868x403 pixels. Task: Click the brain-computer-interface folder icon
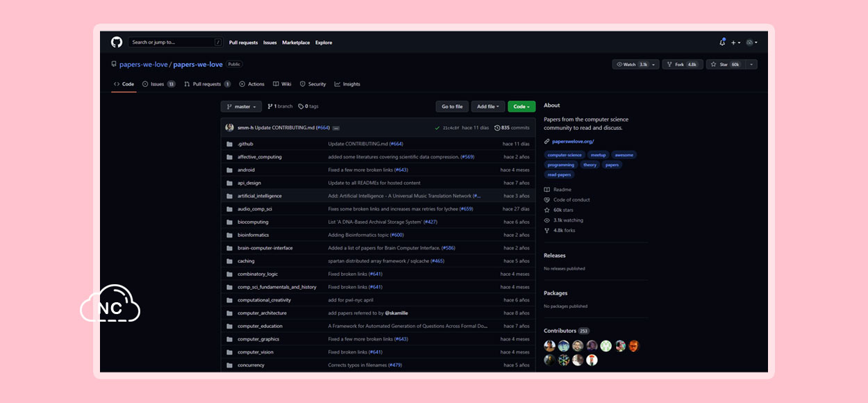(x=230, y=248)
